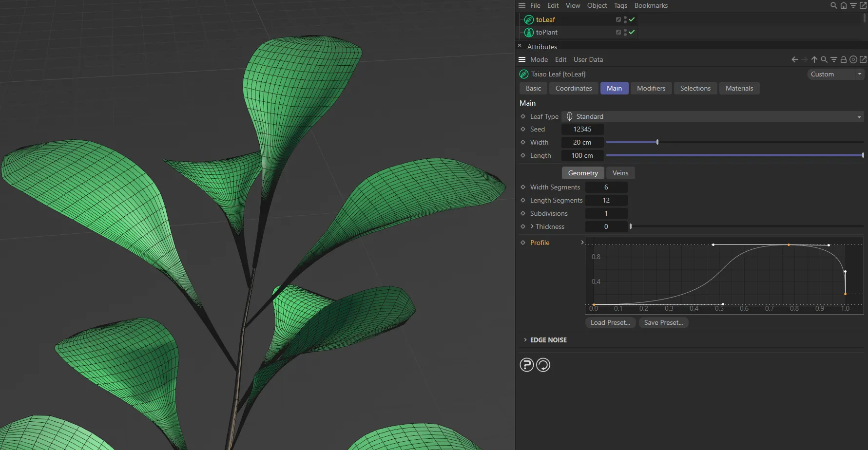The width and height of the screenshot is (868, 450).
Task: Click inside the Seed value field
Action: point(582,129)
